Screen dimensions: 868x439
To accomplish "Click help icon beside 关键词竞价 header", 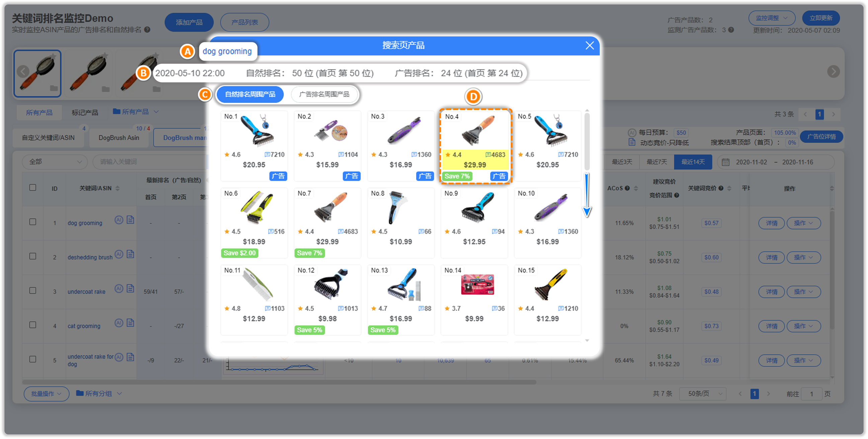I will 721,188.
